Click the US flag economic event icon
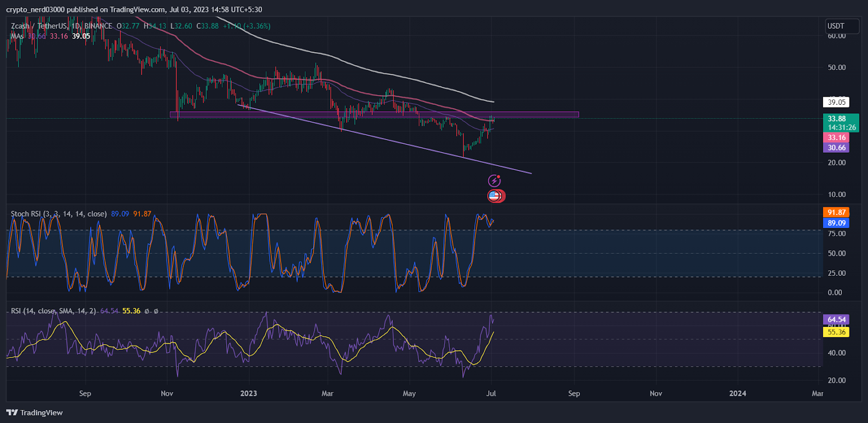The width and height of the screenshot is (868, 423). [x=495, y=196]
